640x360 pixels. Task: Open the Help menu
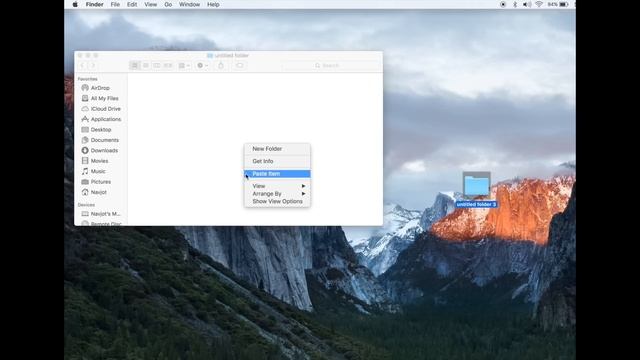click(213, 4)
